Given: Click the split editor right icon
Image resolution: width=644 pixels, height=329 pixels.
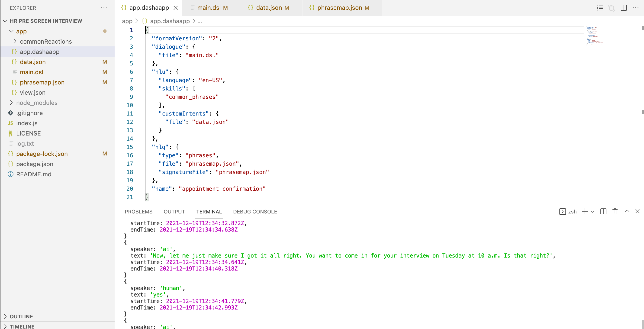Looking at the screenshot, I should click(x=624, y=8).
